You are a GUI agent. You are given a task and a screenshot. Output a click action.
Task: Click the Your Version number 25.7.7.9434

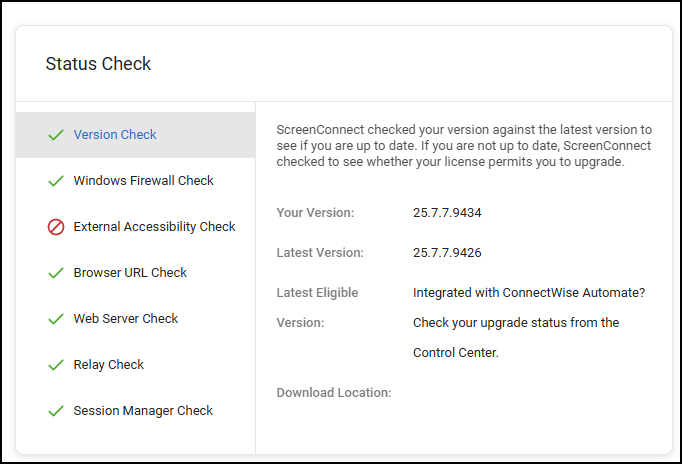447,213
